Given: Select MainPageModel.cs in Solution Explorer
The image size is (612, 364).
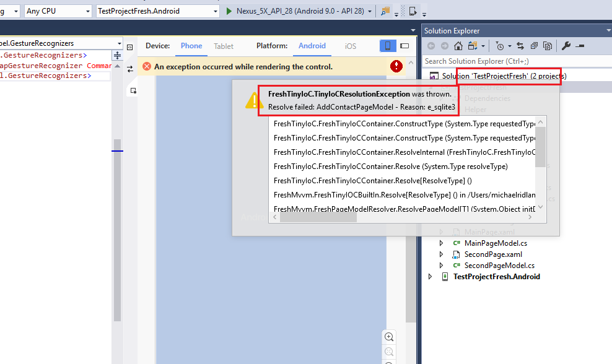Looking at the screenshot, I should click(496, 243).
